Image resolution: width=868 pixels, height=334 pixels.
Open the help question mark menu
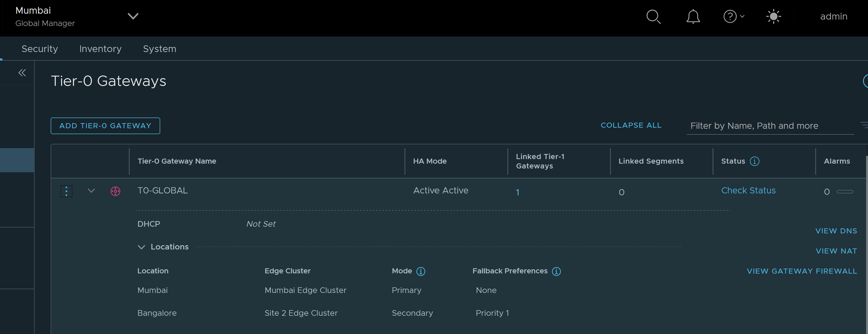733,17
